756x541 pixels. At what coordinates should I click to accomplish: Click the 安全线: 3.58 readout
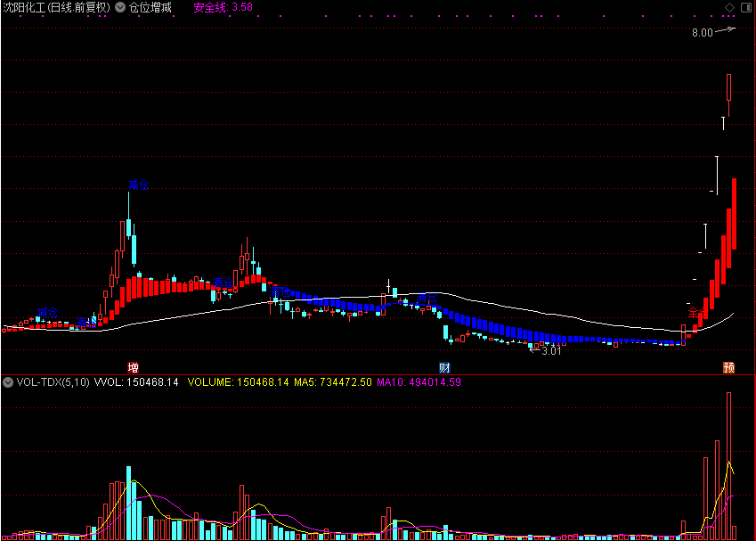pos(224,7)
